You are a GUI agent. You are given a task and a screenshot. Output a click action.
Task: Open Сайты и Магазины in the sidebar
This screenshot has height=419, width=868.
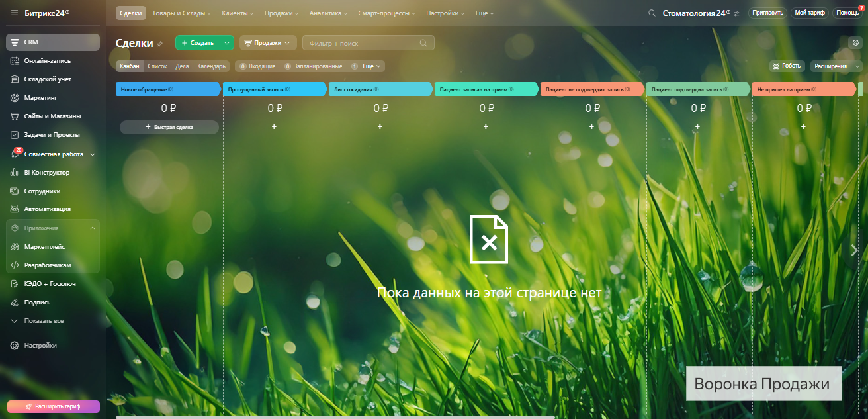tap(53, 116)
